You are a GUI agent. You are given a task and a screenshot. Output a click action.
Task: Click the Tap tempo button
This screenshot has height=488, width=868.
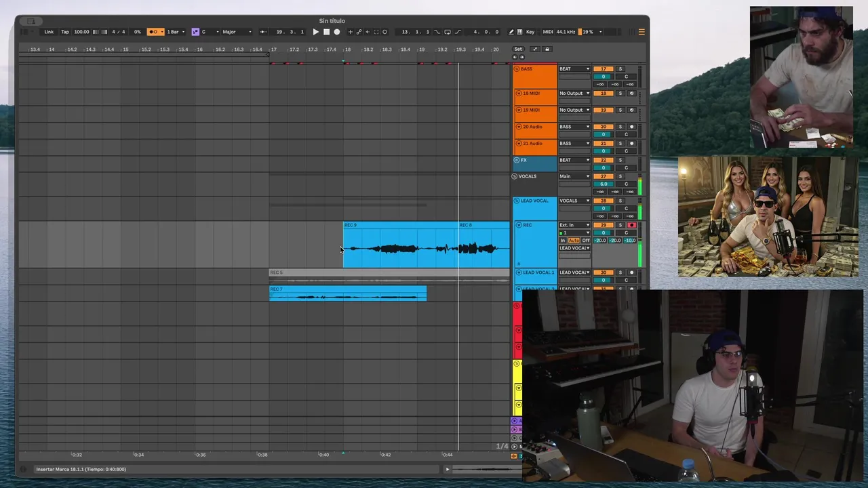[65, 32]
